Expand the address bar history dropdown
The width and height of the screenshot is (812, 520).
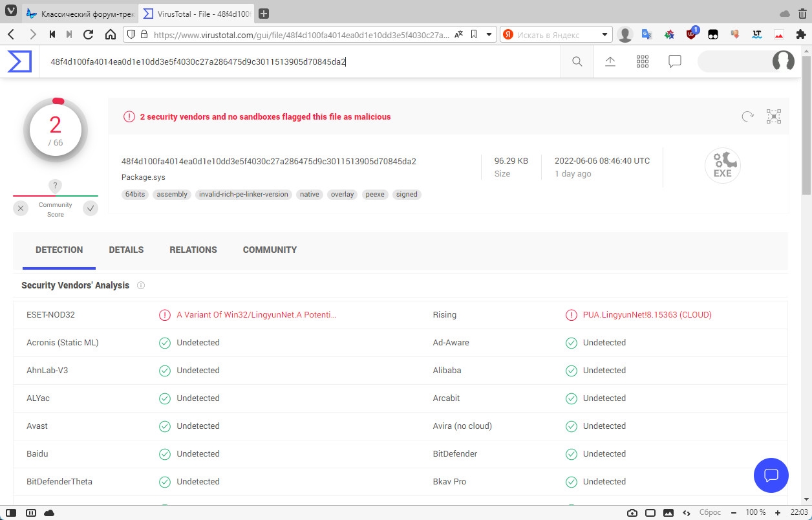point(489,34)
